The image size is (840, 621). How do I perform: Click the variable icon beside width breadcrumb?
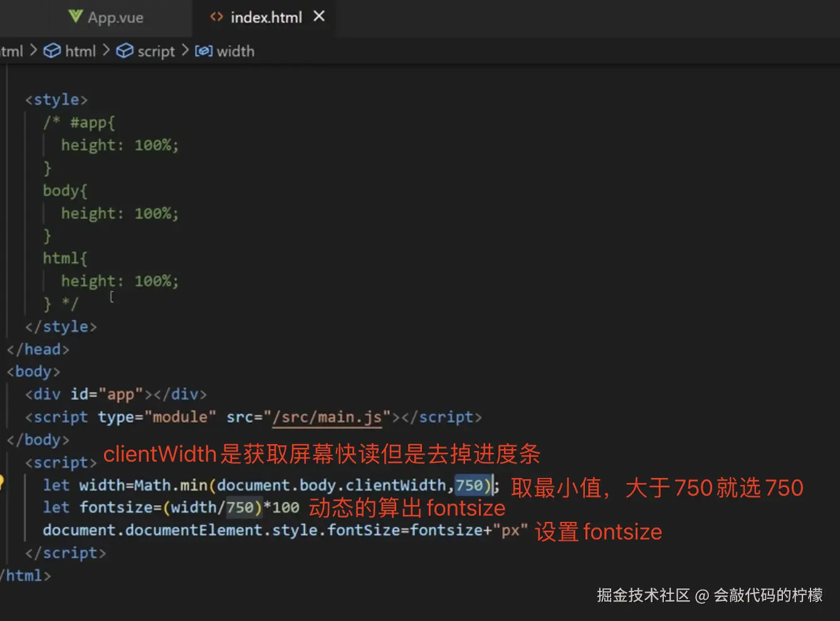tap(204, 51)
